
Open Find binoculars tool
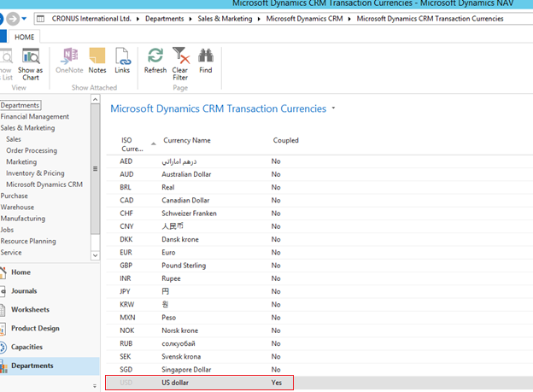206,61
